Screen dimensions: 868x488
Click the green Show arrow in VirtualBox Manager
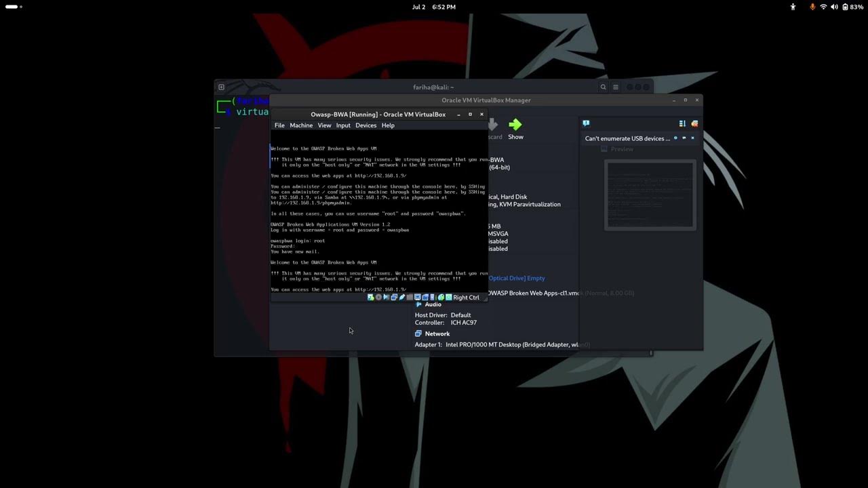click(x=515, y=125)
